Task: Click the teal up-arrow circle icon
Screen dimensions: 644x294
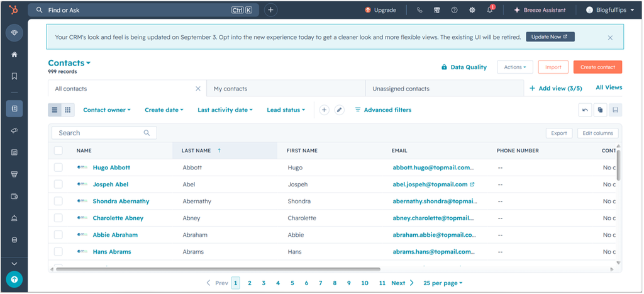Action: [14, 280]
